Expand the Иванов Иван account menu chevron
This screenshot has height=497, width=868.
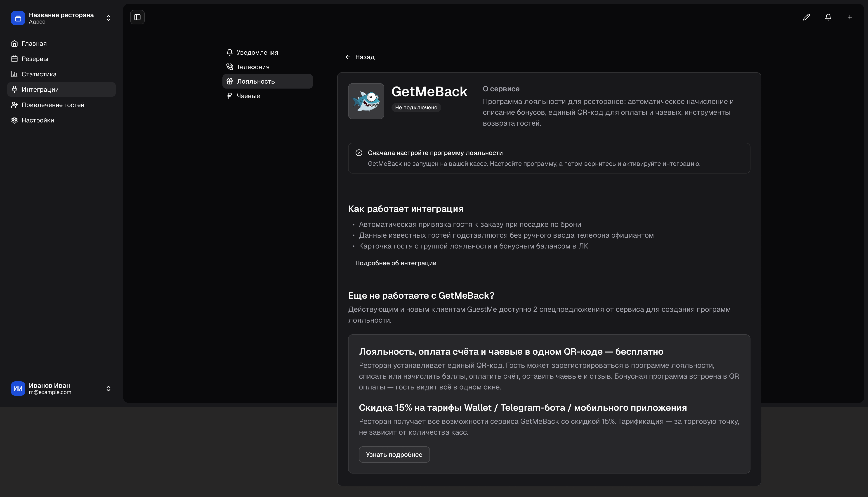(108, 389)
